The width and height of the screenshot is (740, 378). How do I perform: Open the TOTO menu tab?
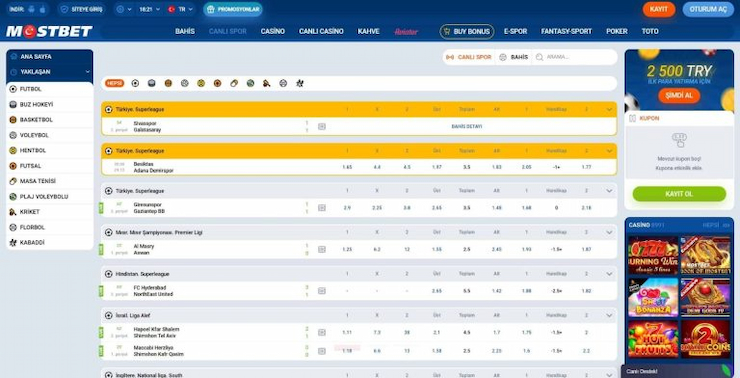650,31
